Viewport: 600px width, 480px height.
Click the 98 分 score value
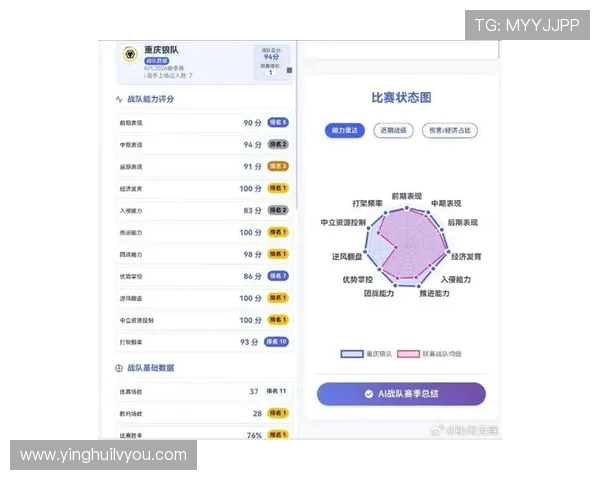253,254
